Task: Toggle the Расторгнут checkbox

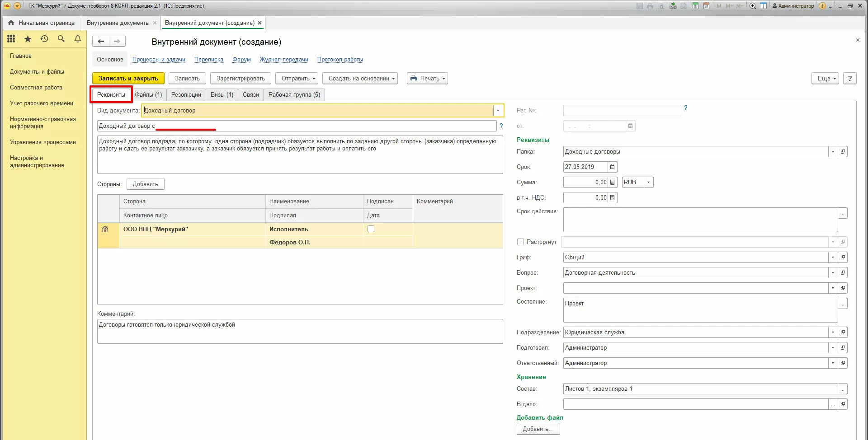Action: (520, 242)
